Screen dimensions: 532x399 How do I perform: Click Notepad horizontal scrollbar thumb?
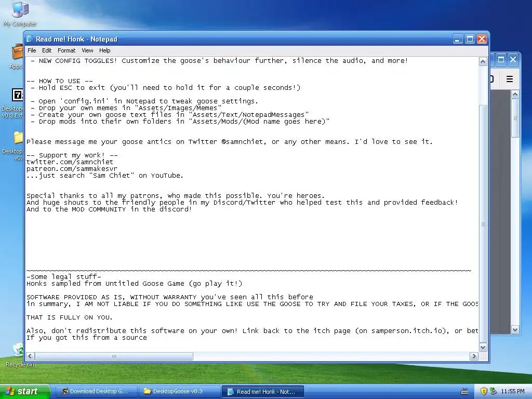click(114, 356)
